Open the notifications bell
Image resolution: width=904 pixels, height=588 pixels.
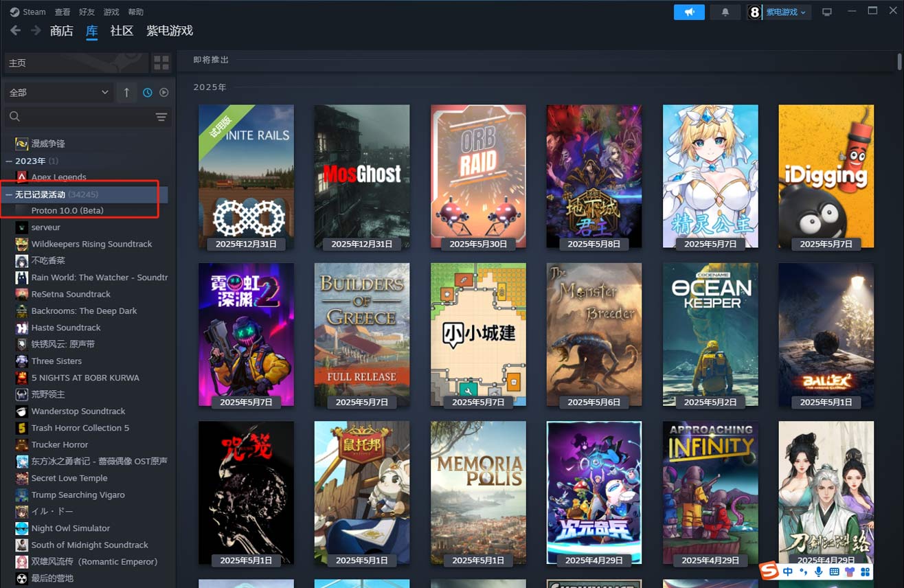click(725, 12)
